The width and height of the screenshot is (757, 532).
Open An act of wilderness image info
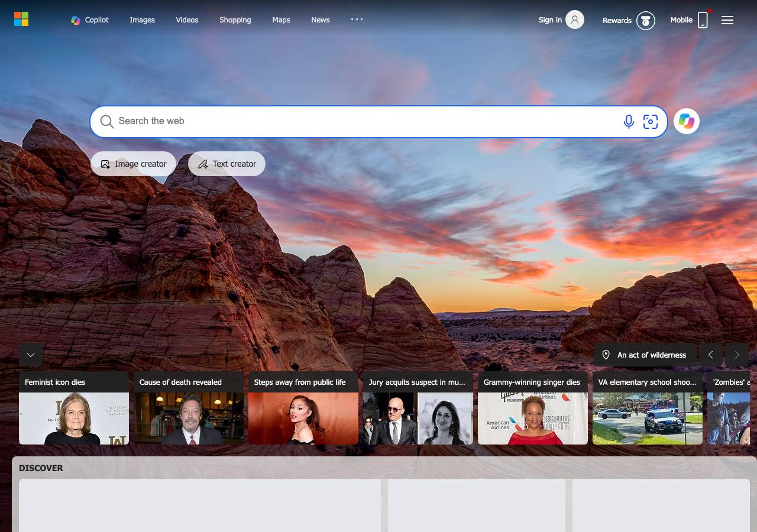point(645,355)
